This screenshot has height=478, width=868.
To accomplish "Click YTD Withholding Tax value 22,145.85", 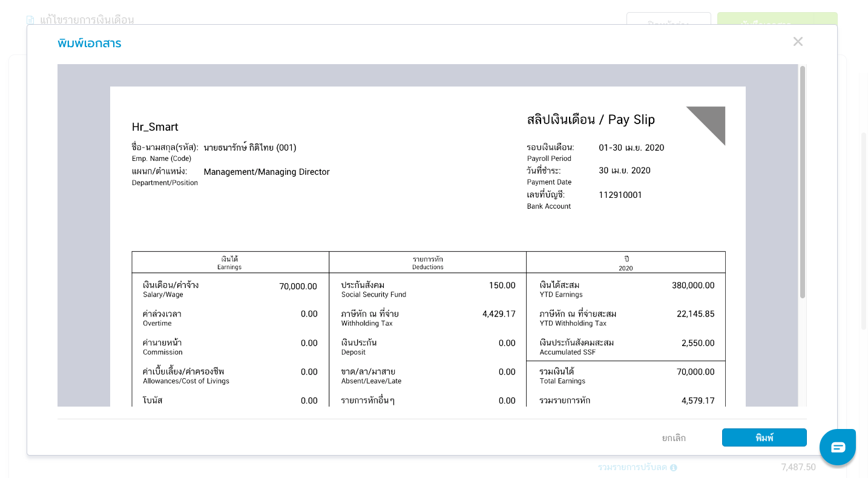I will [x=695, y=314].
